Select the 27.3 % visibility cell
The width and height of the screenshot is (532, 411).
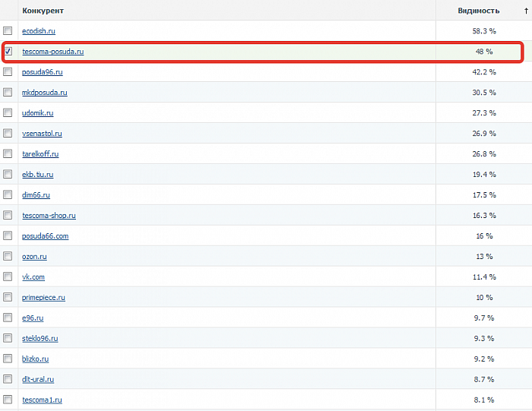pyautogui.click(x=484, y=113)
